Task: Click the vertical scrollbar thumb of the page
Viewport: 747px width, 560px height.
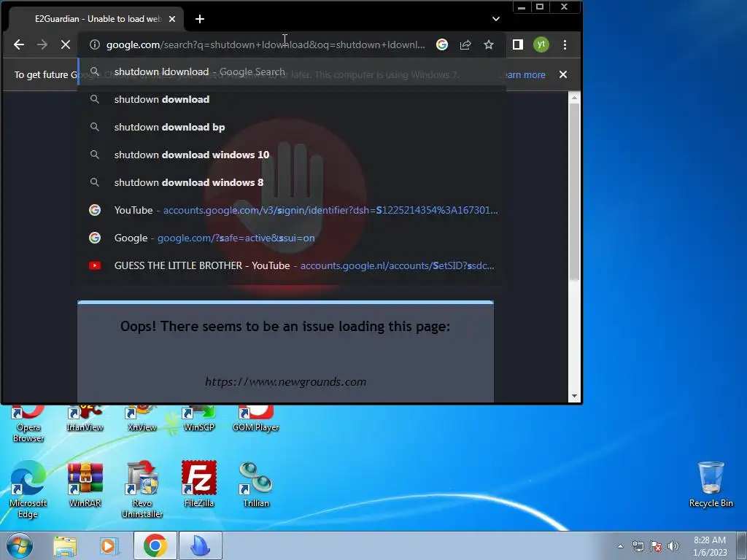Action: pos(574,192)
